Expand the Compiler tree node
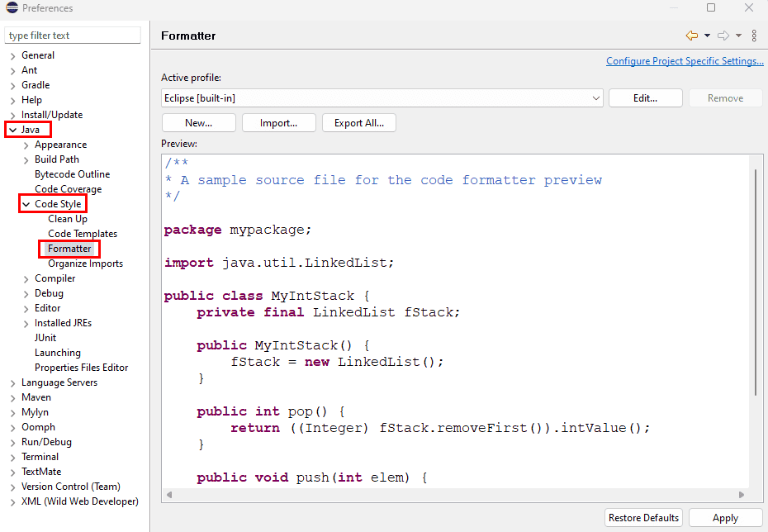This screenshot has width=768, height=532. [x=26, y=278]
